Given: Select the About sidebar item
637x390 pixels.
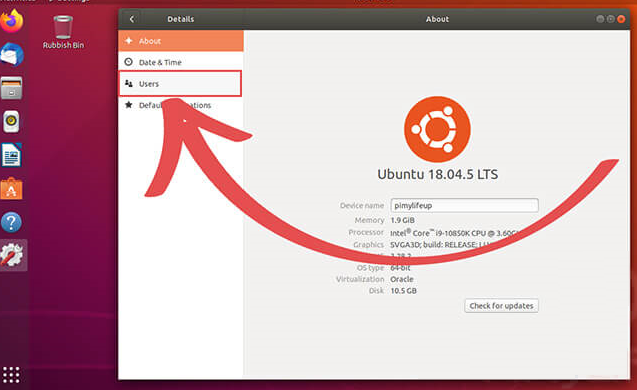Looking at the screenshot, I should [x=181, y=41].
